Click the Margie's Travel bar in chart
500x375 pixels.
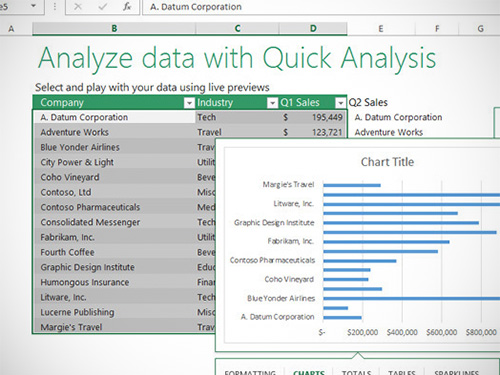pos(352,185)
